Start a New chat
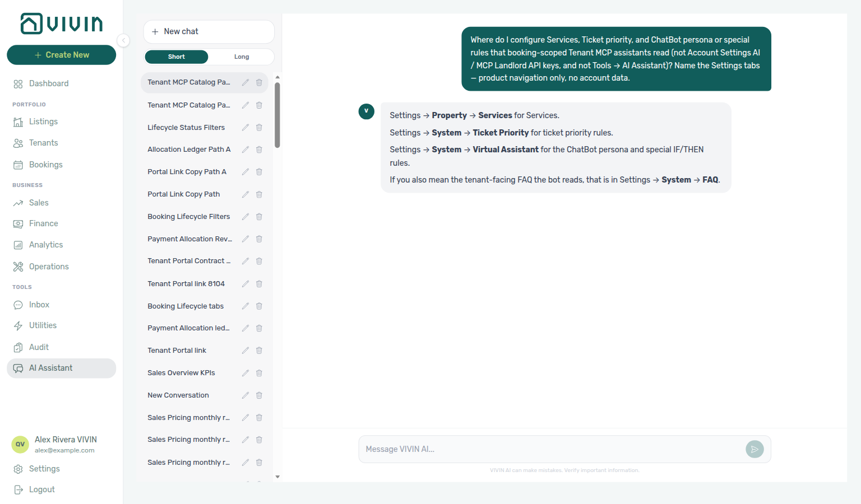 click(209, 32)
